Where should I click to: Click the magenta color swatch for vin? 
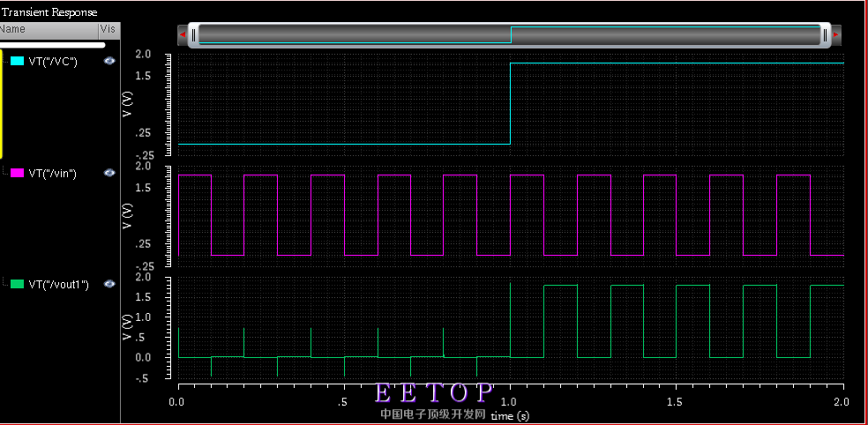[17, 173]
